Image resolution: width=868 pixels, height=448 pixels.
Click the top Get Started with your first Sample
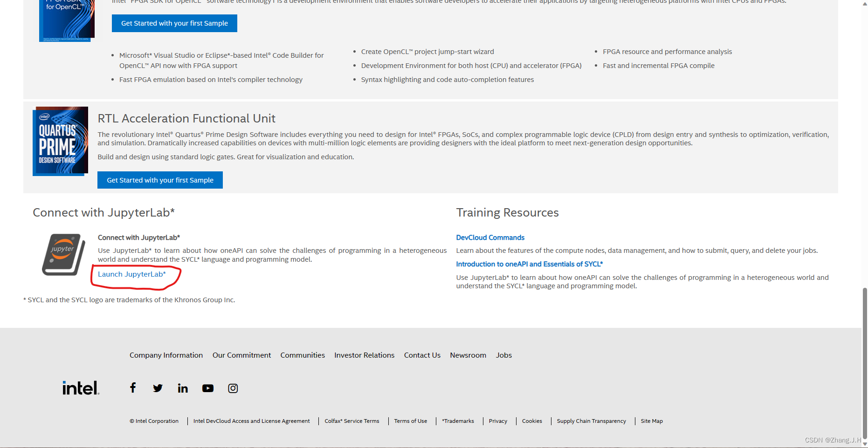(x=174, y=23)
